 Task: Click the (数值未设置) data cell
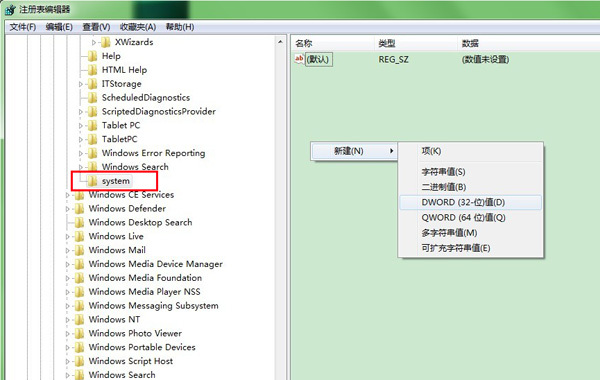coord(485,60)
